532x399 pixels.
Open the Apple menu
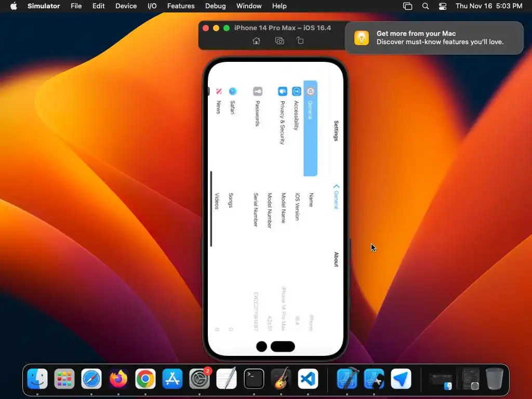[14, 6]
